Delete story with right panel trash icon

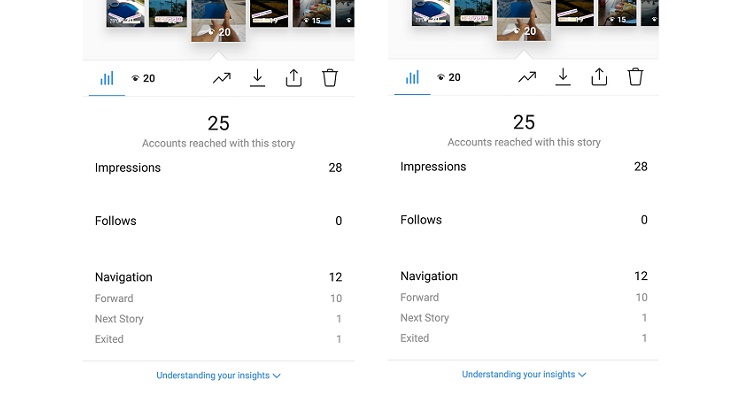[635, 76]
